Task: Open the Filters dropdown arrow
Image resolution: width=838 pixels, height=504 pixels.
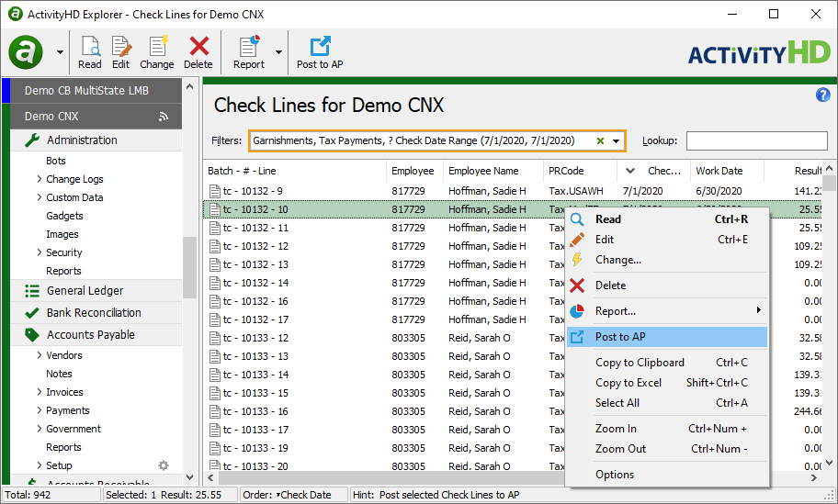Action: (617, 141)
